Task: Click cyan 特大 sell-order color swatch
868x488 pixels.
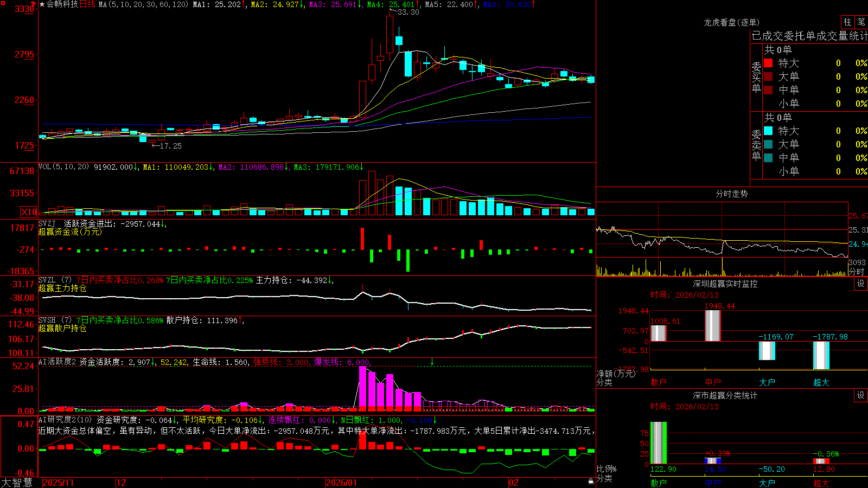Action: tap(768, 131)
